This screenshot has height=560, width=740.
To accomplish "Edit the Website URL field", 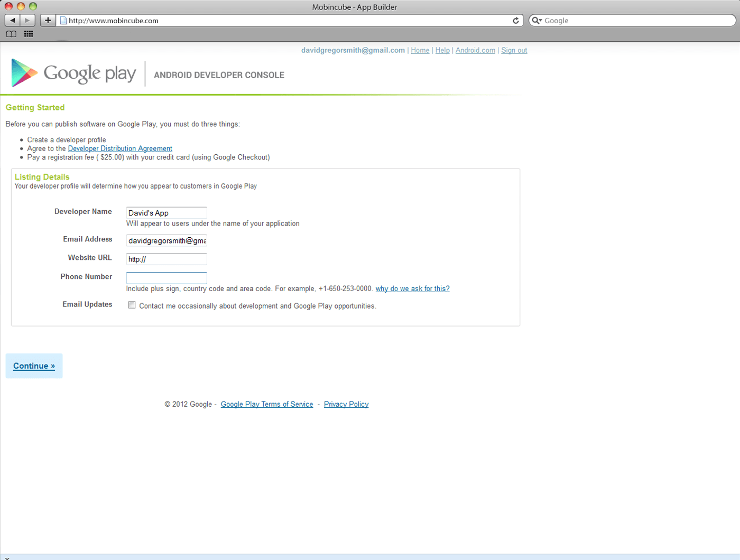I will pos(166,259).
